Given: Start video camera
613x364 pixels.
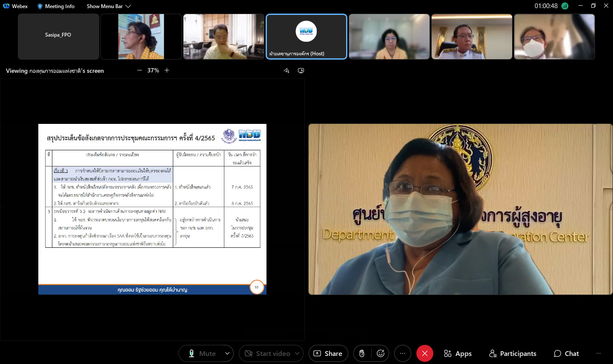Looking at the screenshot, I should (x=266, y=353).
